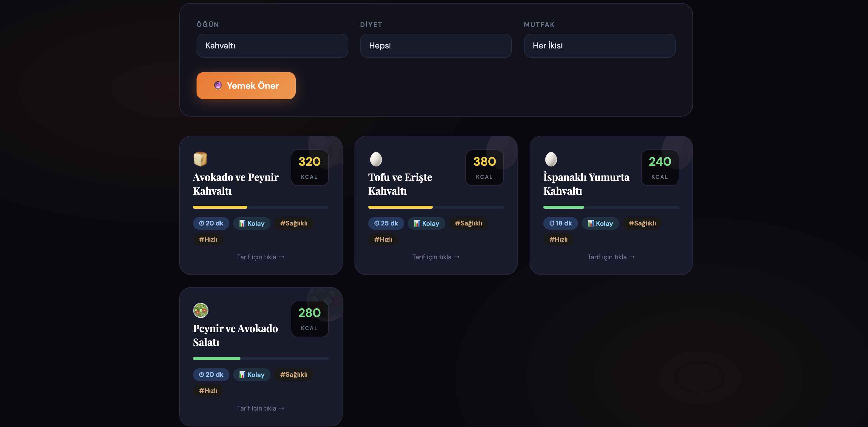Click the #Hızlı tag on Peynir ve Avokado Salatı card
Image resolution: width=868 pixels, height=427 pixels.
pos(208,391)
